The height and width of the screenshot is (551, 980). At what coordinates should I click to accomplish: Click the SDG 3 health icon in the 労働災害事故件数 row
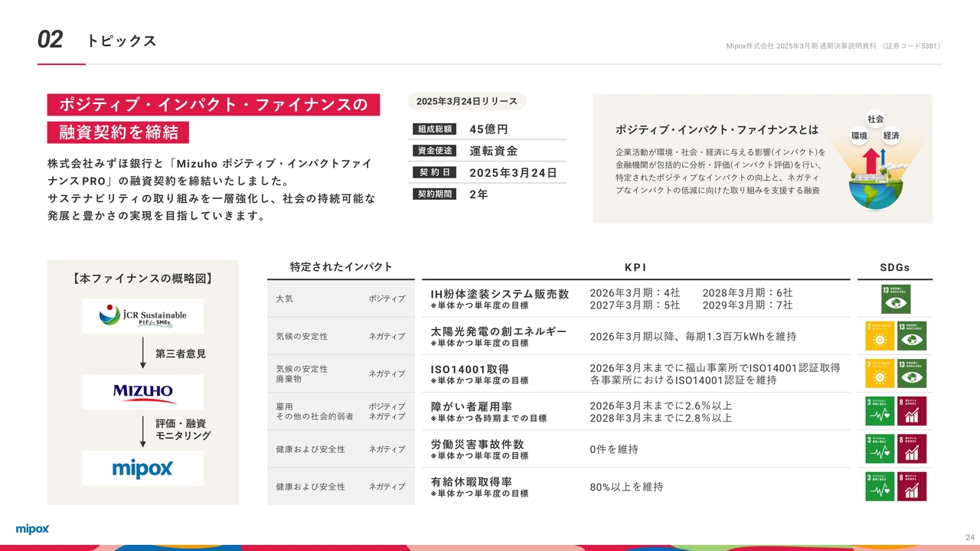click(x=880, y=448)
